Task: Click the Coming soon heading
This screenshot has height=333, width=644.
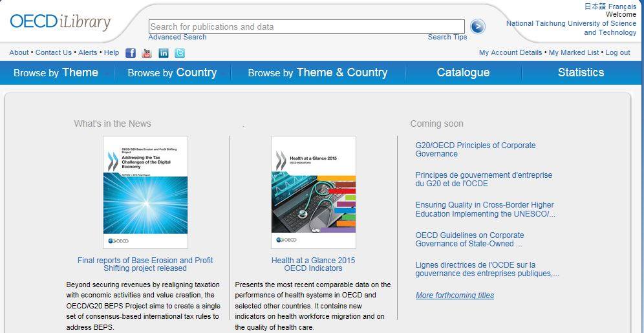Action: 436,124
